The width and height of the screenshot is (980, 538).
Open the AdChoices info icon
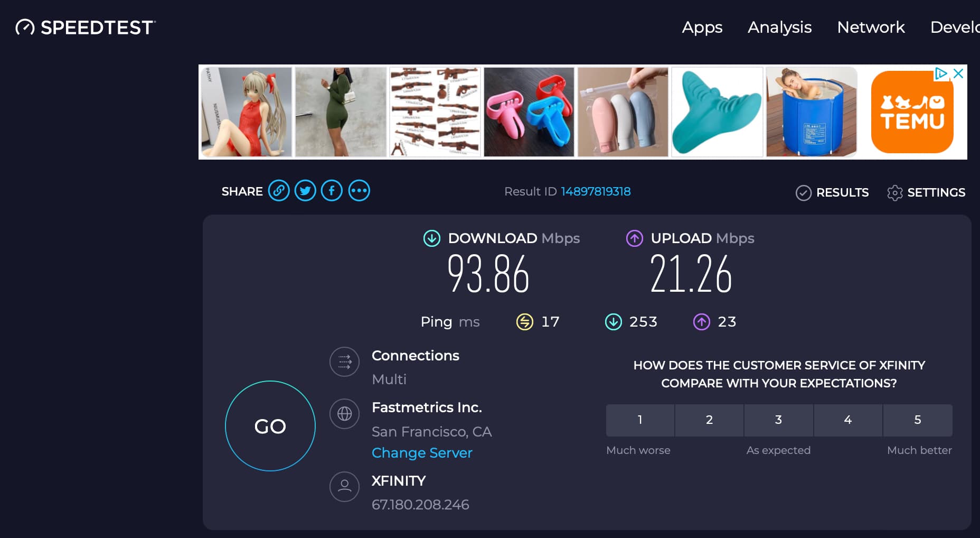click(x=941, y=73)
